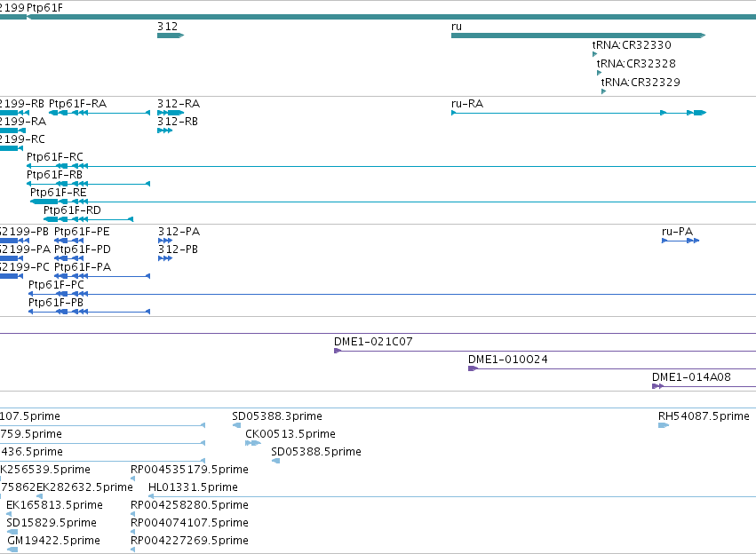Select transcript Ptp61F-RE

click(393, 202)
